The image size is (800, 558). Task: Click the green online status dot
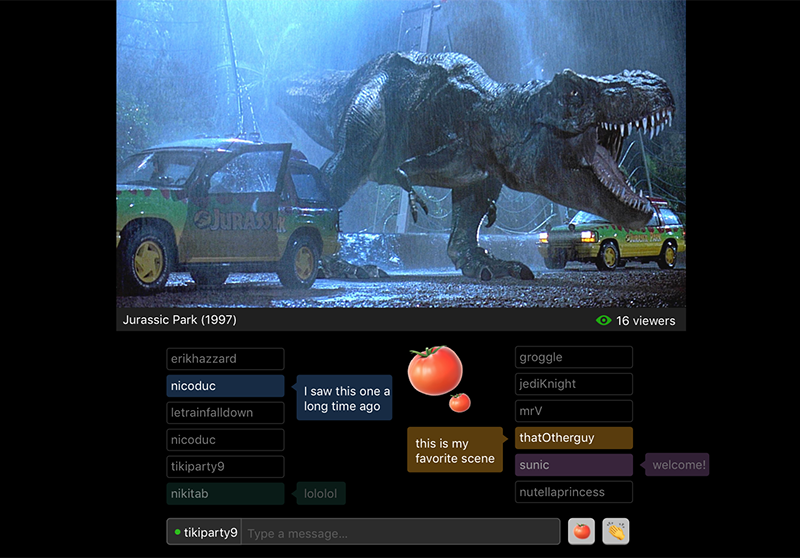(177, 532)
